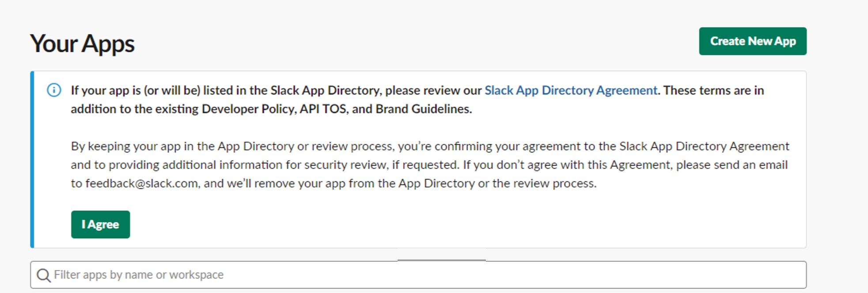Select the Your Apps heading

pyautogui.click(x=82, y=44)
